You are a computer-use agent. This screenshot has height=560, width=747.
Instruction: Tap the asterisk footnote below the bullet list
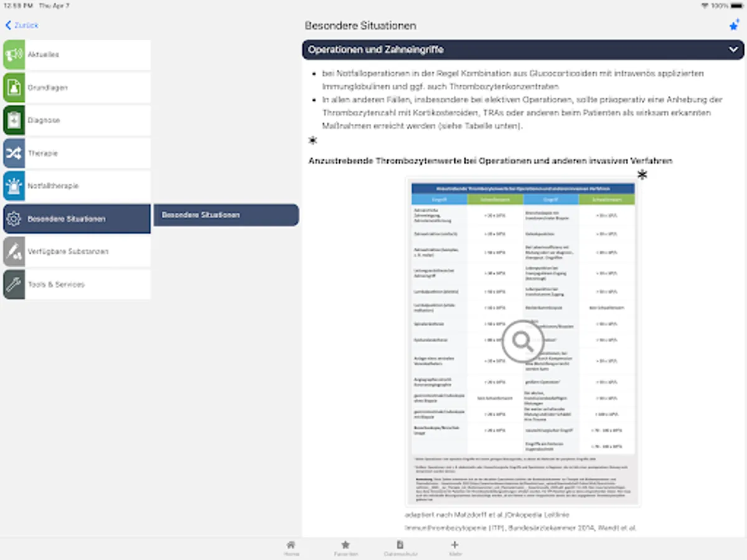(312, 141)
